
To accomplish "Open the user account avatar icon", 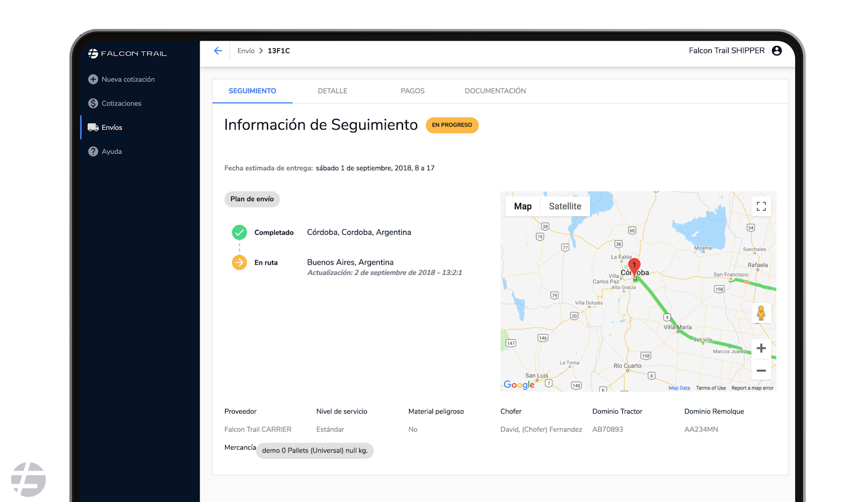I will (x=777, y=50).
